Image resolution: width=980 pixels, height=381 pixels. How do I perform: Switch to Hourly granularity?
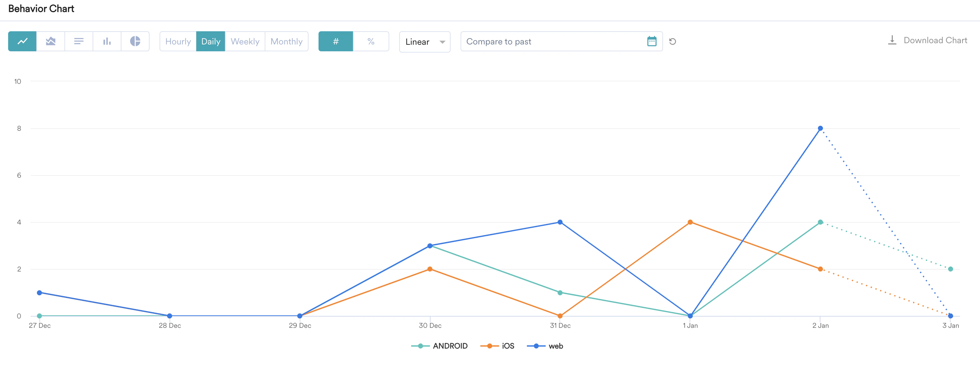(178, 41)
